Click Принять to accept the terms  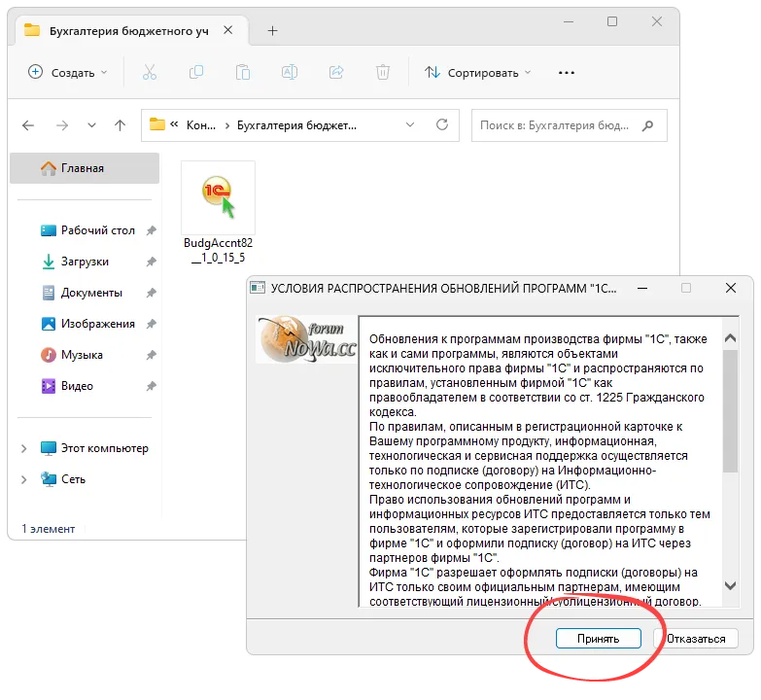[598, 639]
